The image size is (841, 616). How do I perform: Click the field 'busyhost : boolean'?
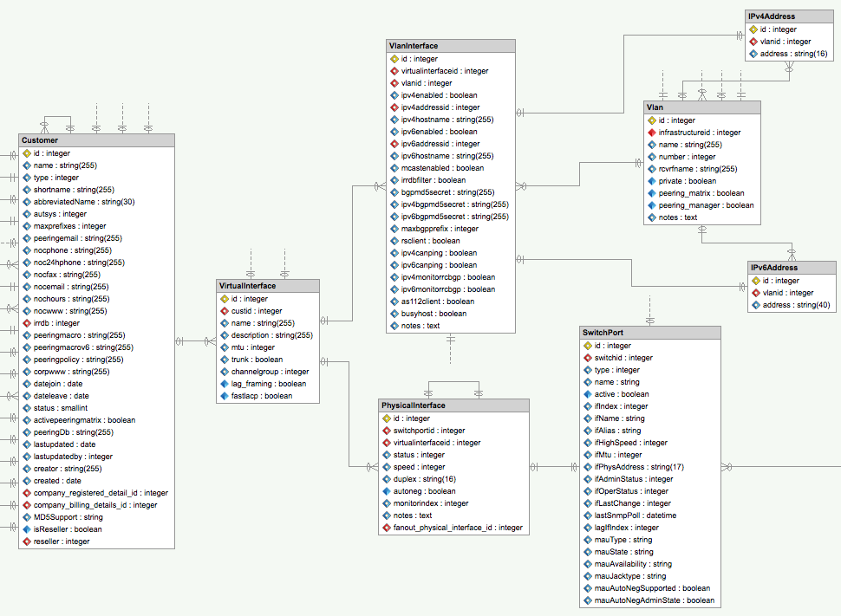pos(434,314)
